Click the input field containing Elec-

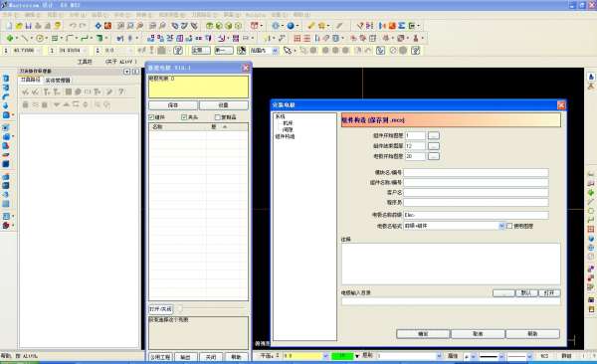(476, 215)
